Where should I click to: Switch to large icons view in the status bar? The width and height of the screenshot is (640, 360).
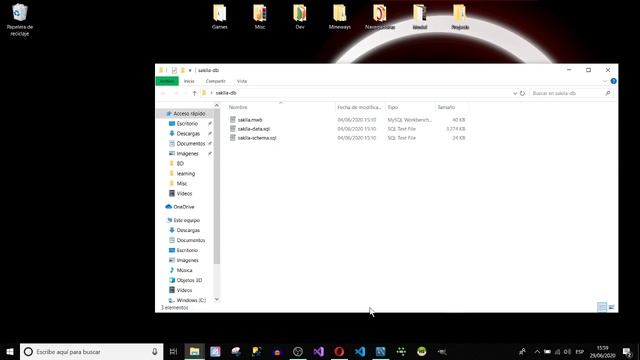coord(611,307)
